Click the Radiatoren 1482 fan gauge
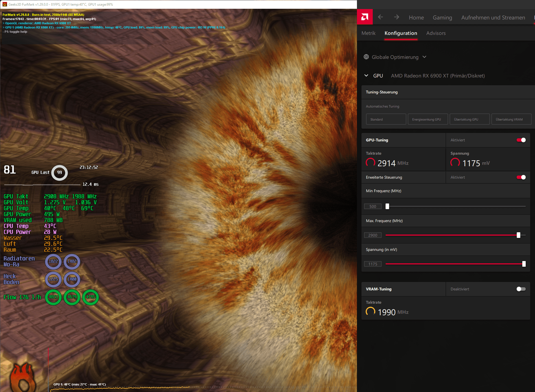Viewport: 535px width, 392px height. tap(72, 261)
